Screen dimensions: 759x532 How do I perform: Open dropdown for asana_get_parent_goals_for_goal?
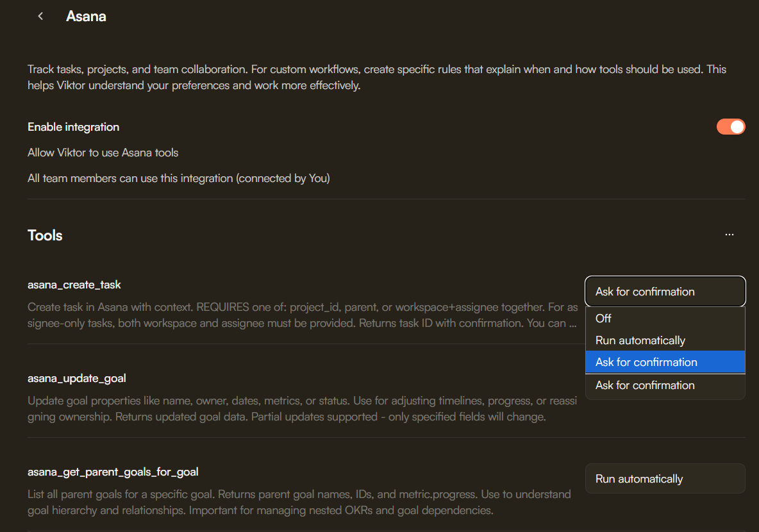[665, 479]
